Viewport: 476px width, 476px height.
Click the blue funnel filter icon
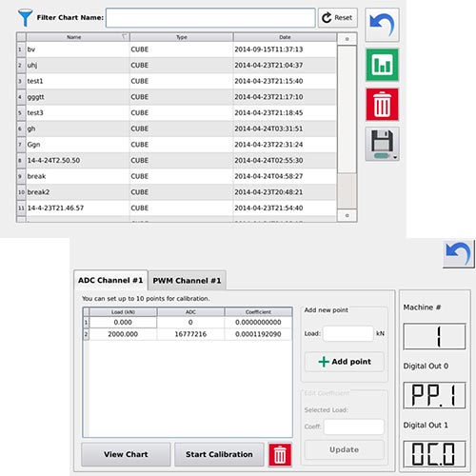coord(25,18)
